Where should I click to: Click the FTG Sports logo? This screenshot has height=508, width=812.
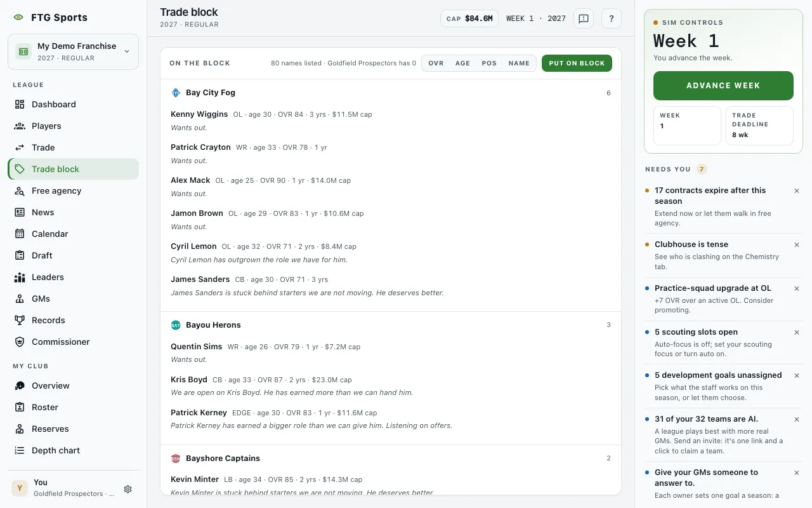point(18,18)
